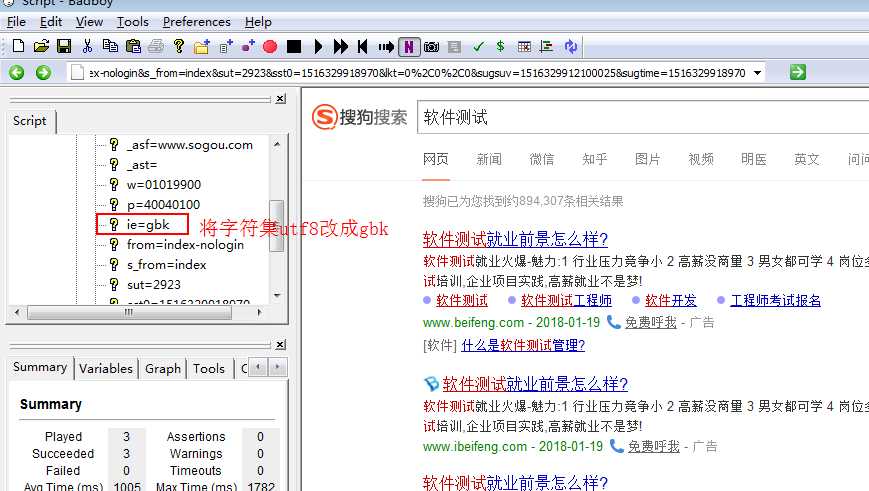Select the sut=2923 parameter
Screen dimensions: 869x491
(x=154, y=284)
